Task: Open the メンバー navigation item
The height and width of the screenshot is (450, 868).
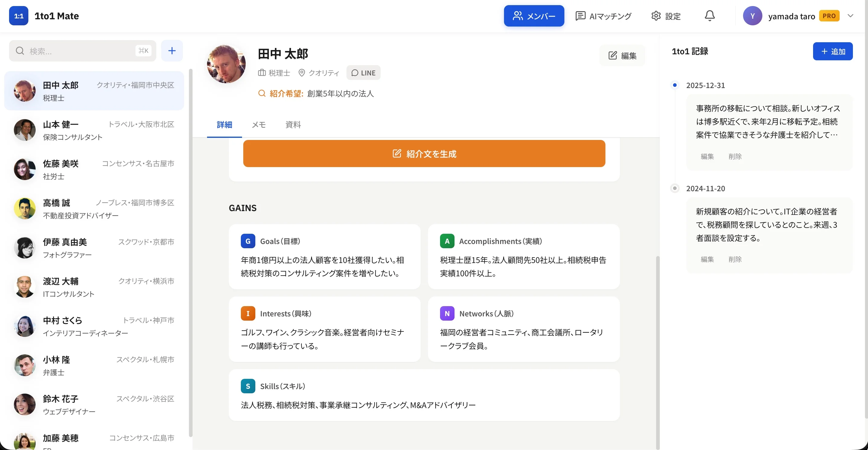Action: [534, 16]
